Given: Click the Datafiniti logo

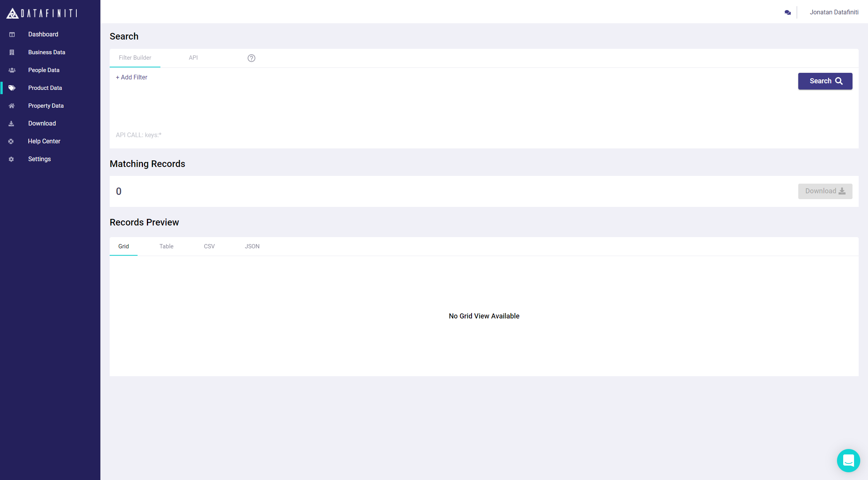Looking at the screenshot, I should click(x=42, y=13).
